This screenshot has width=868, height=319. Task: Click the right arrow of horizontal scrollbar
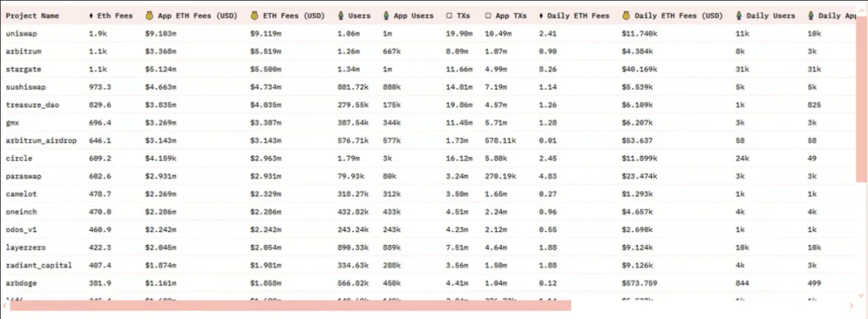coord(851,305)
